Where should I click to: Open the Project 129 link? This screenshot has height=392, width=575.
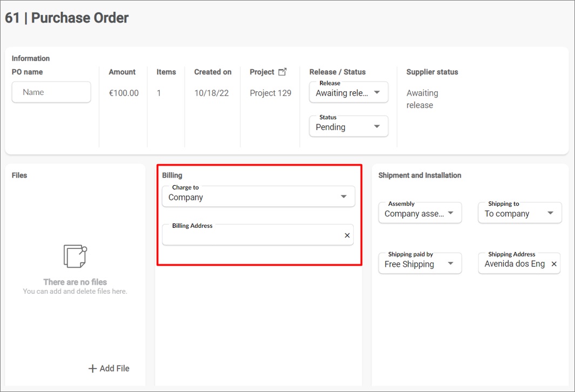[x=270, y=93]
